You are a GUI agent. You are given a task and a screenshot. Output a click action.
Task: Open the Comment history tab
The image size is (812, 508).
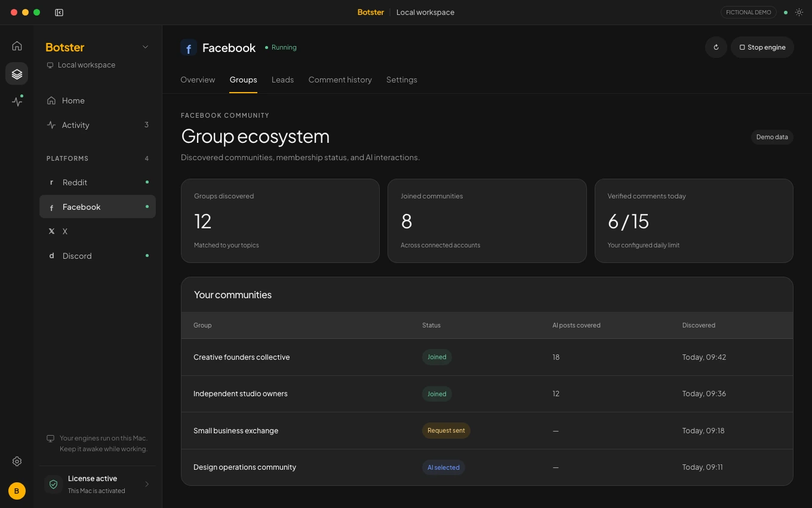coord(340,79)
